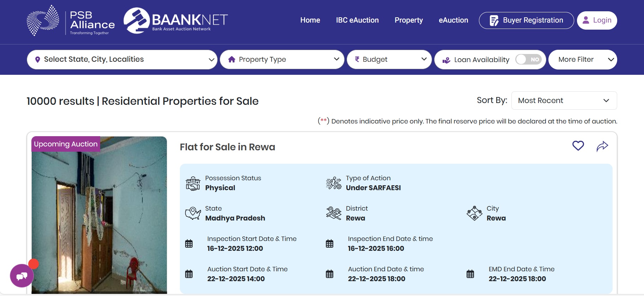
Task: Click the City location icon
Action: click(474, 213)
